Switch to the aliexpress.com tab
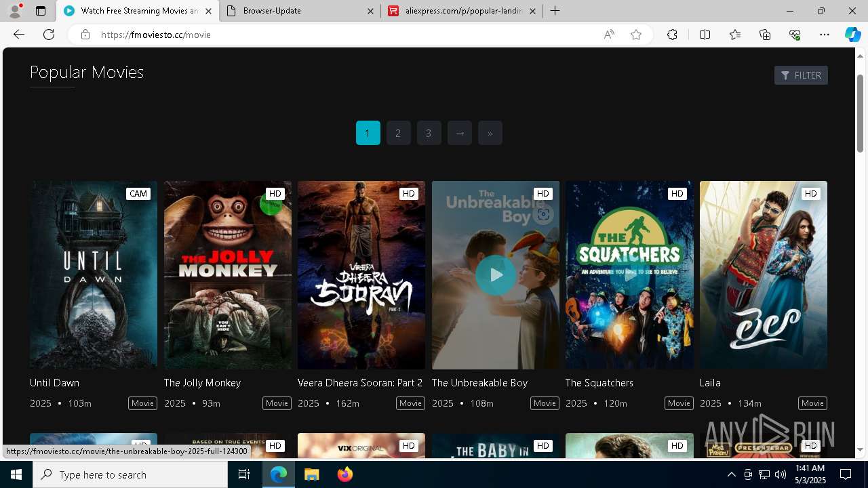 click(461, 11)
